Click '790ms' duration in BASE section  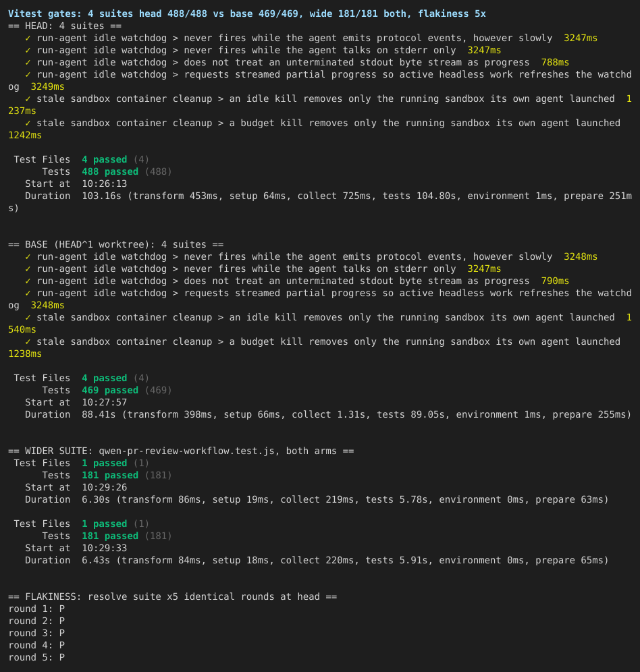pos(555,281)
